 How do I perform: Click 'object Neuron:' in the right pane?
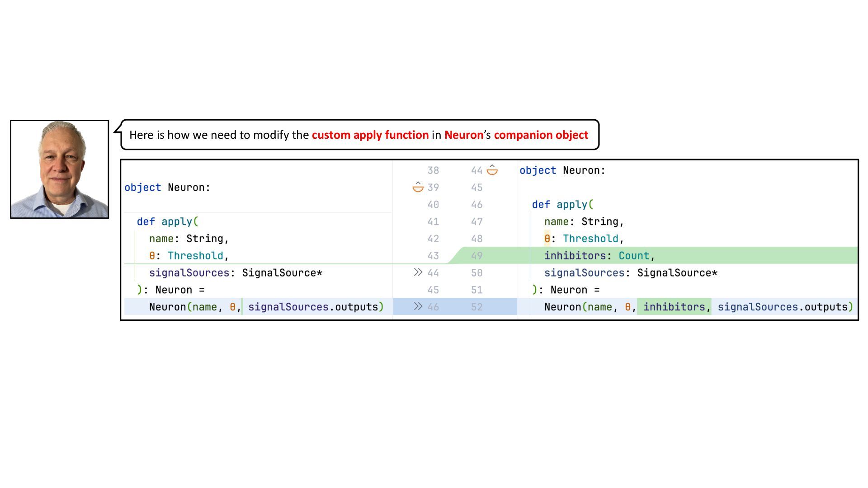tap(562, 170)
